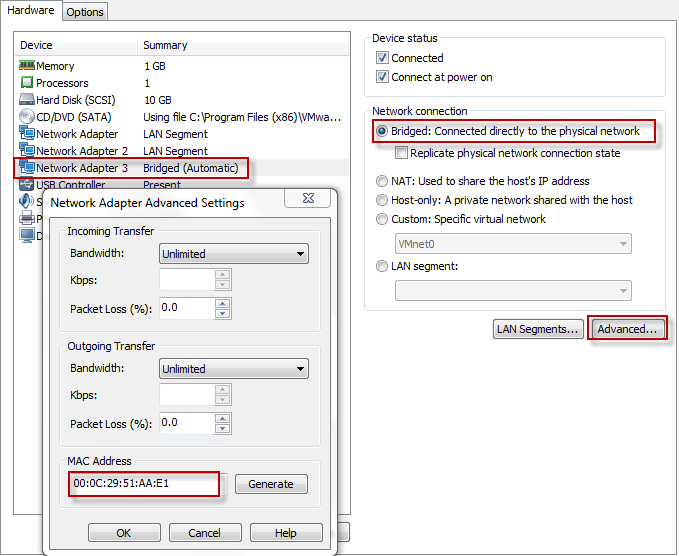Viewport: 679px width, 556px height.
Task: Select the Network Adapter 3 icon
Action: [27, 168]
